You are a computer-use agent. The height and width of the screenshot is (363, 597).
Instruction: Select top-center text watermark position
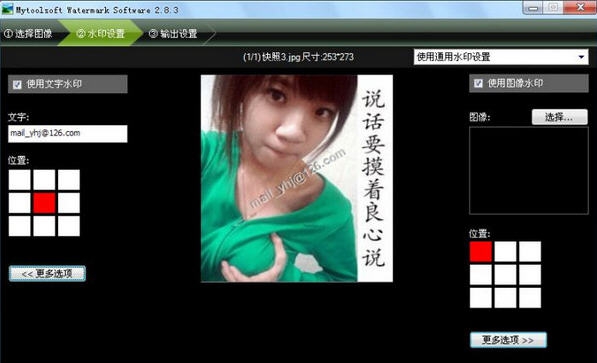pos(44,180)
